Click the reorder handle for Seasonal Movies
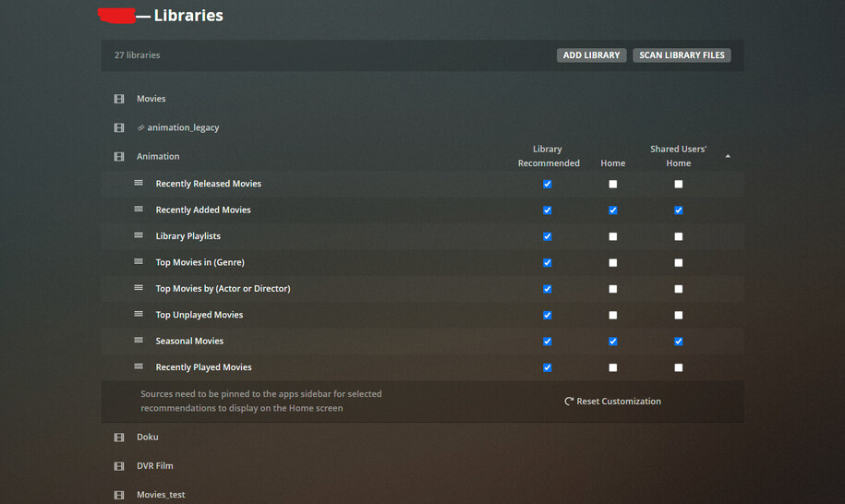Image resolution: width=845 pixels, height=504 pixels. [x=139, y=341]
